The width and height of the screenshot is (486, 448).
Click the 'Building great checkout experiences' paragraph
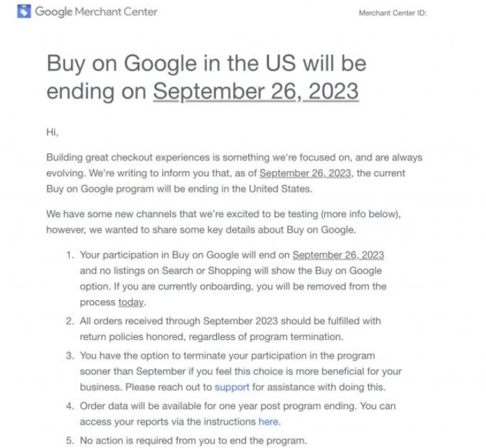coord(234,173)
